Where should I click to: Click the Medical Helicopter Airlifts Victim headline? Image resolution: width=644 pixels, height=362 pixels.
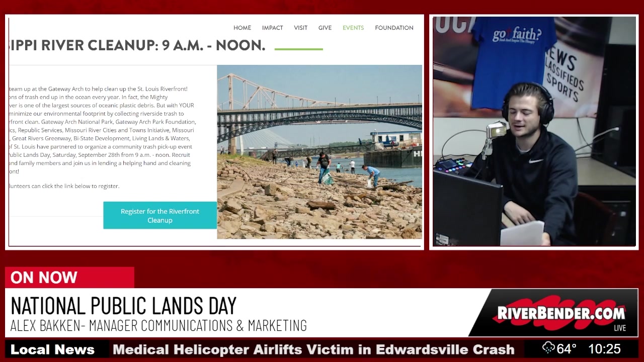[x=313, y=349]
